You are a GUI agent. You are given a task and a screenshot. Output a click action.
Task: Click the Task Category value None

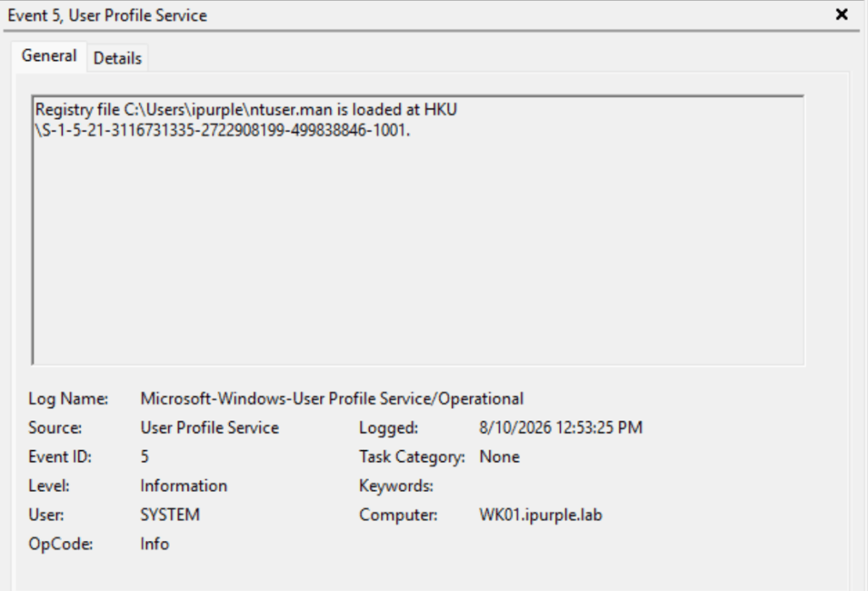point(499,456)
